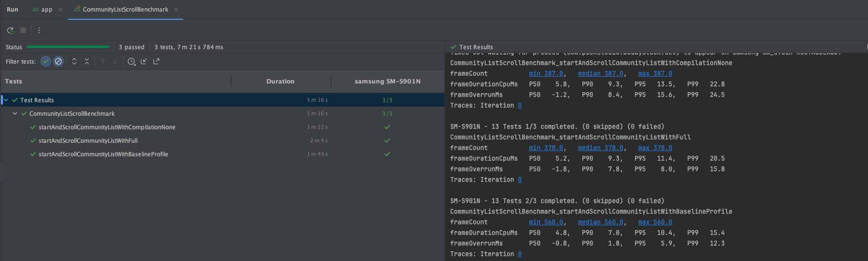Click the 1 m 22 s duration value
This screenshot has width=868, height=261.
pyautogui.click(x=317, y=127)
